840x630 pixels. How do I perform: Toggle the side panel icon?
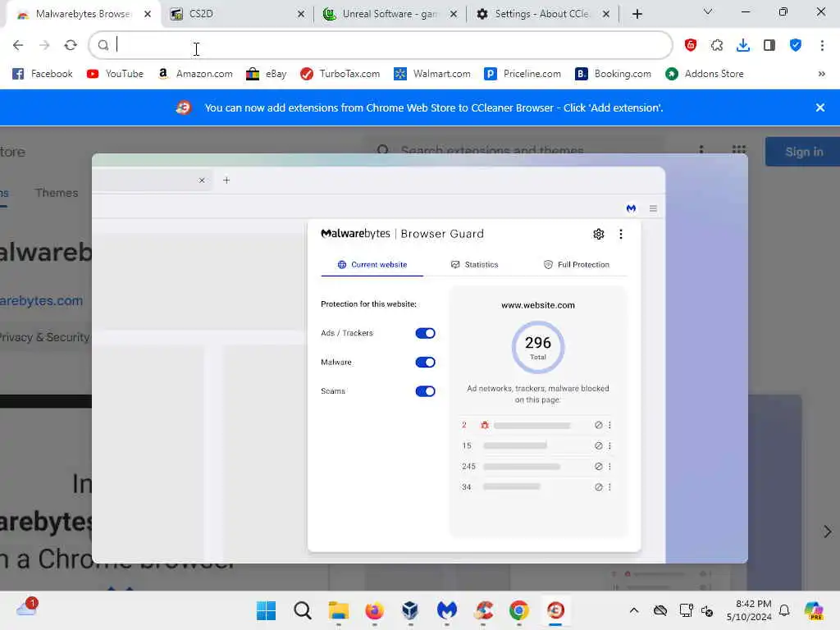(x=769, y=45)
